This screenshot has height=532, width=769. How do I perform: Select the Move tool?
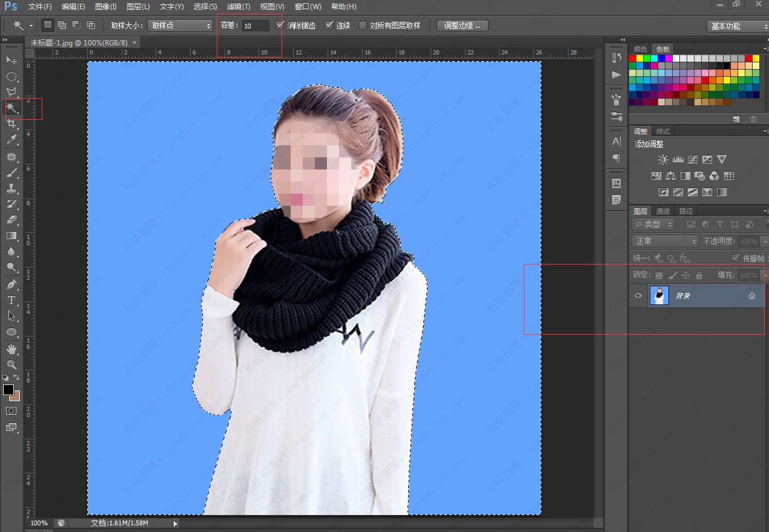12,60
